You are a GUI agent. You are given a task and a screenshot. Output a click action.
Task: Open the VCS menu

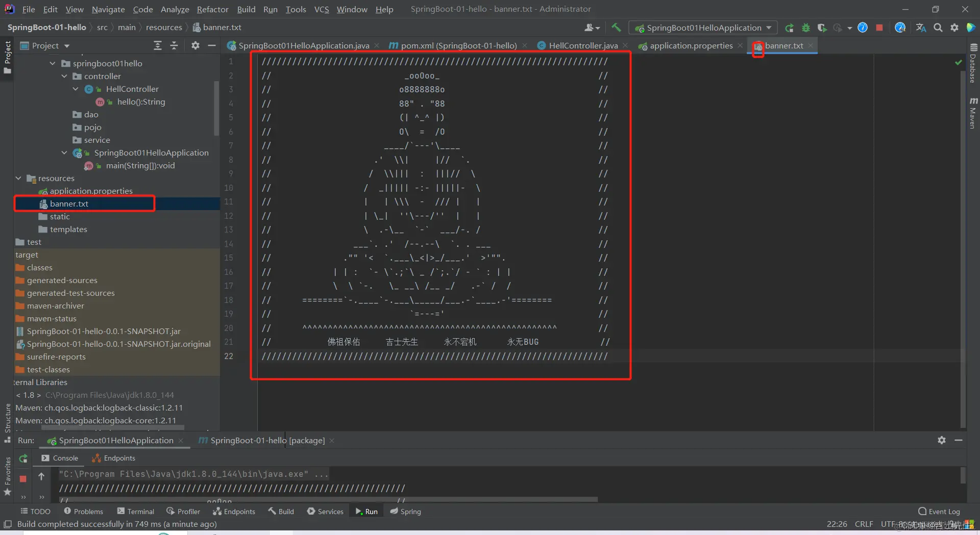[322, 9]
